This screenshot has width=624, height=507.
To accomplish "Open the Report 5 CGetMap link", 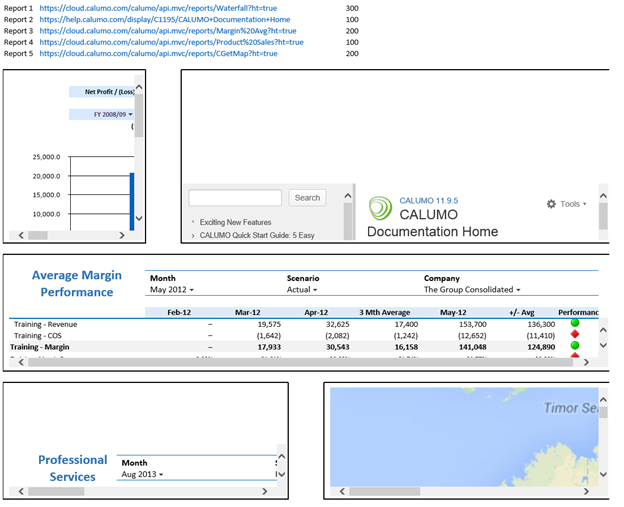I will coord(158,53).
